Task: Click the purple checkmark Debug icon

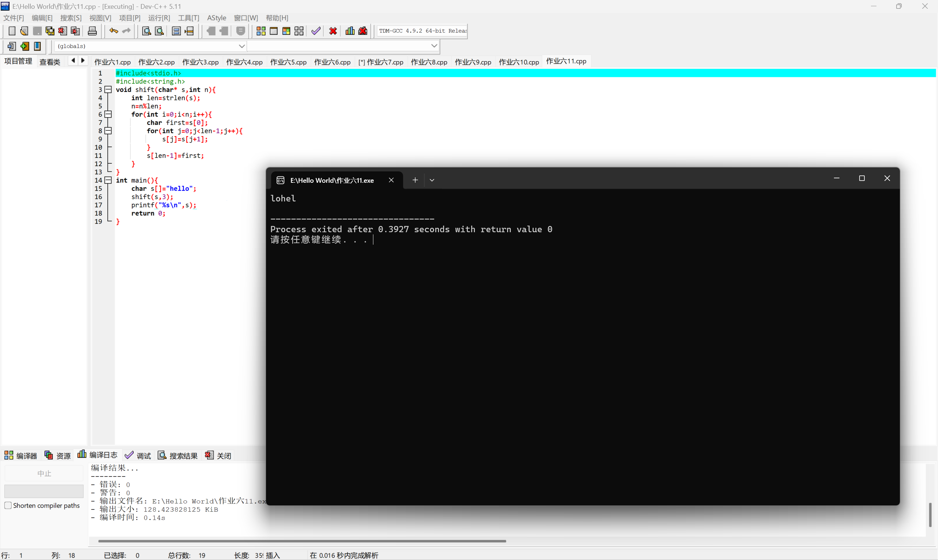Action: 316,31
